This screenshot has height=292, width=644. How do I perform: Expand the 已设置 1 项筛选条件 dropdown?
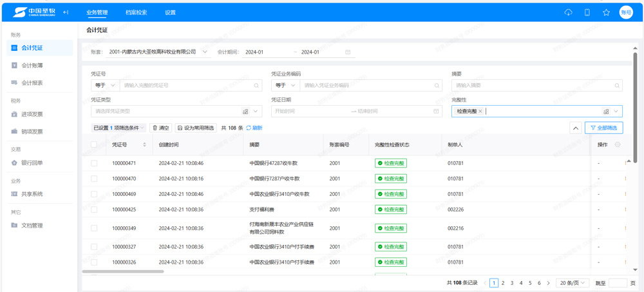(118, 128)
